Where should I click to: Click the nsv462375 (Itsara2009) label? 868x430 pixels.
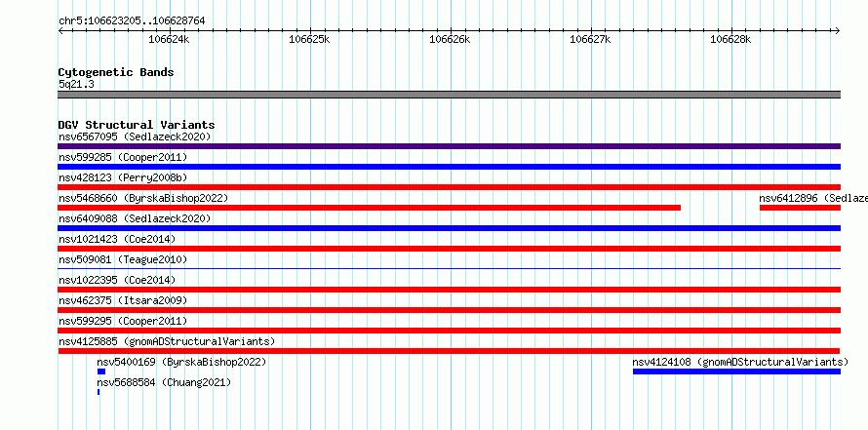[x=123, y=300]
